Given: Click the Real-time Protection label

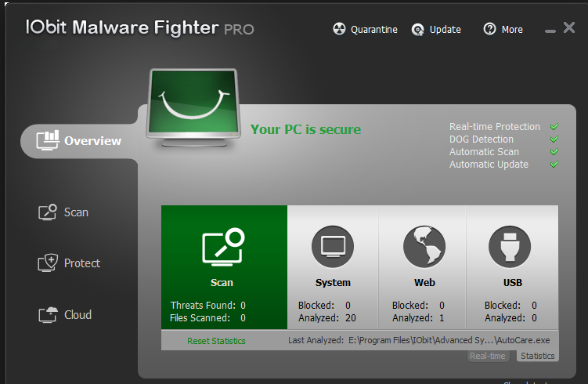Looking at the screenshot, I should [495, 126].
